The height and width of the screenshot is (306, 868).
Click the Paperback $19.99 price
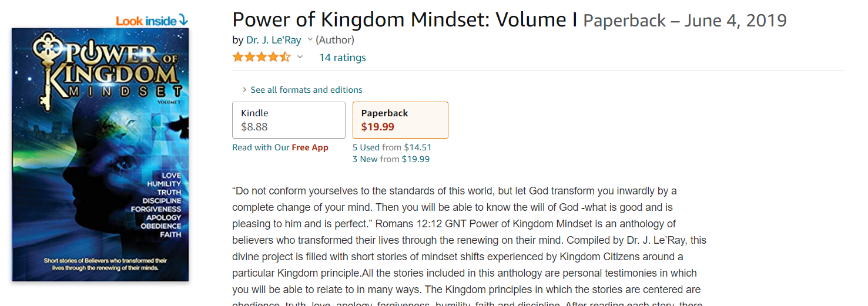tap(377, 126)
